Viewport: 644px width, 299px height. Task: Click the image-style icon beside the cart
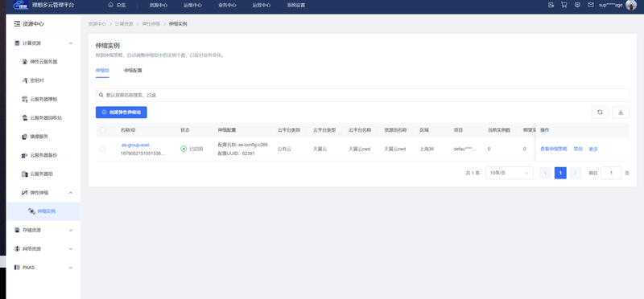551,5
